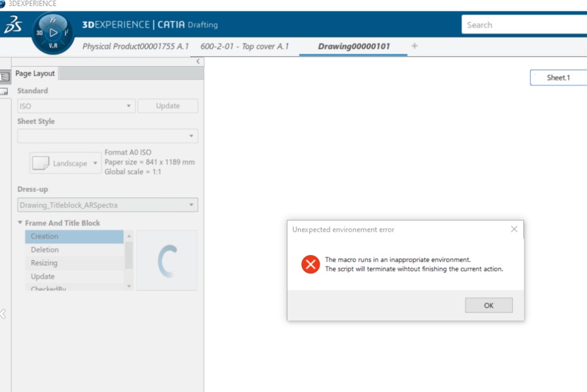Image resolution: width=587 pixels, height=392 pixels.
Task: Click the Paper size = 841 x 1189 mm text
Action: [x=150, y=162]
